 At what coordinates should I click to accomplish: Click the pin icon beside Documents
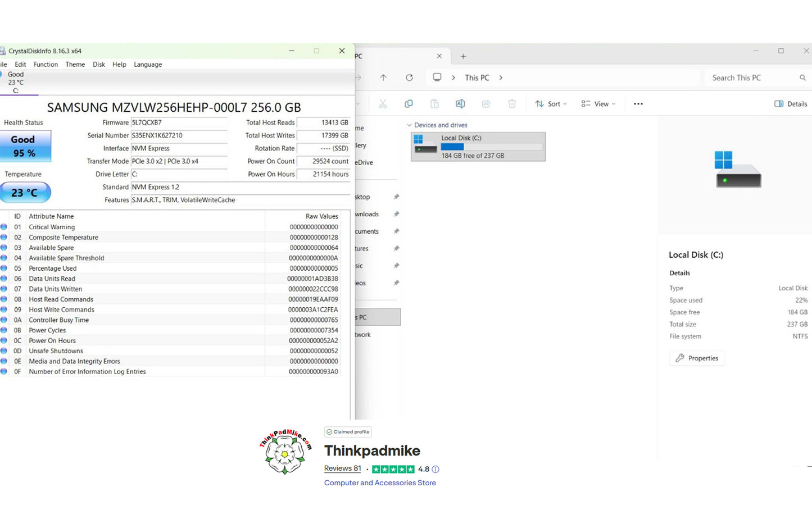coord(396,231)
